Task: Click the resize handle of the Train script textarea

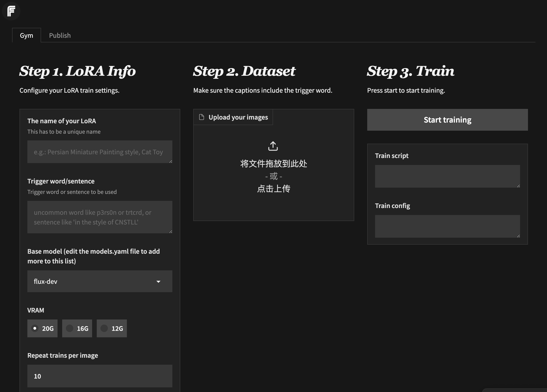Action: [x=518, y=186]
